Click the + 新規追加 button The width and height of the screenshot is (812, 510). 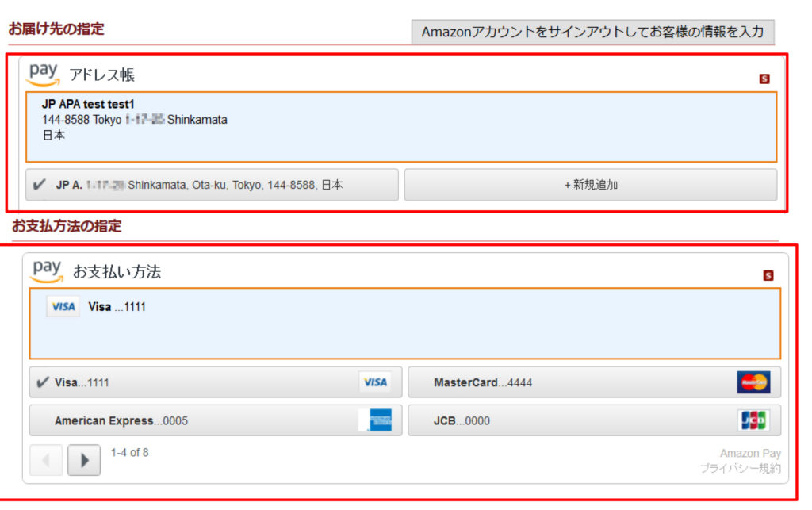point(591,185)
